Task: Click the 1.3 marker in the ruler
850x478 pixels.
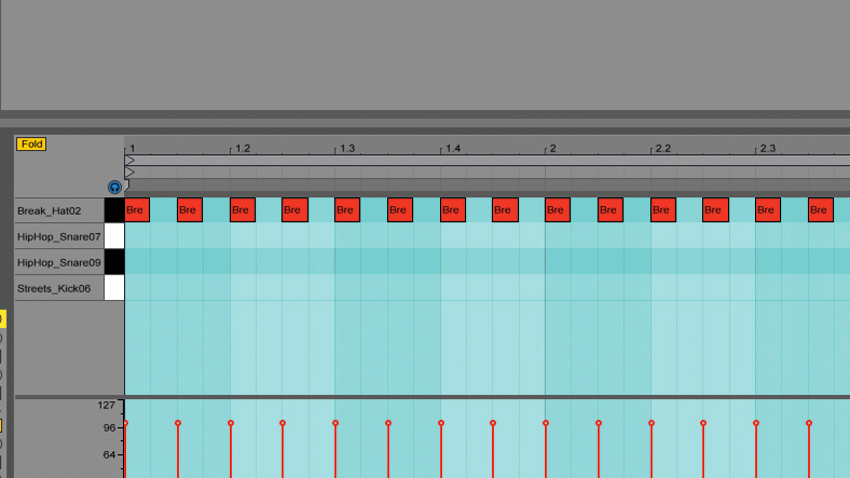Action: pyautogui.click(x=347, y=148)
